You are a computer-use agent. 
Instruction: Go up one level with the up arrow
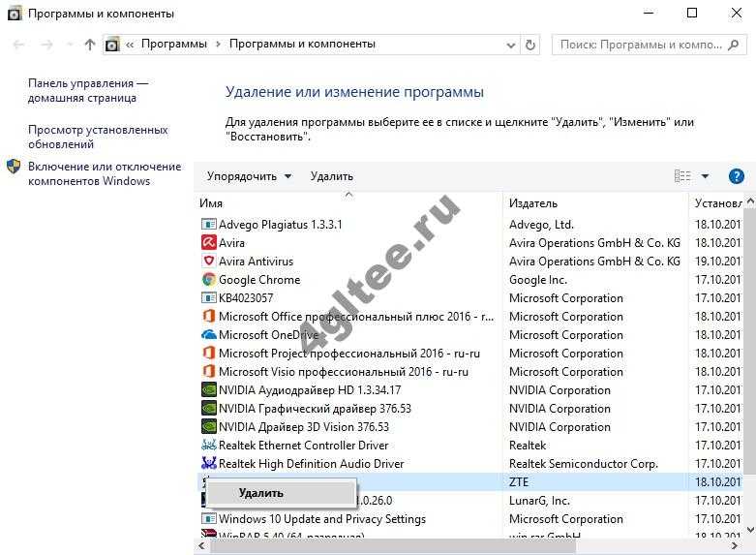[x=90, y=45]
